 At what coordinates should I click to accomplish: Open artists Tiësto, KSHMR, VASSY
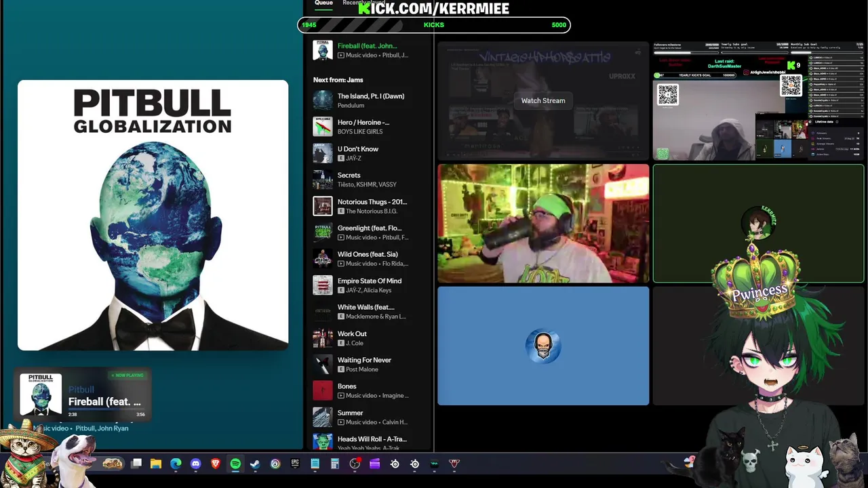[x=367, y=184]
